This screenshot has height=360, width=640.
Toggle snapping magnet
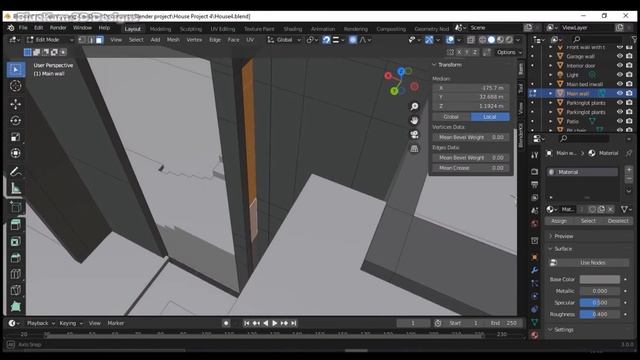tap(326, 40)
